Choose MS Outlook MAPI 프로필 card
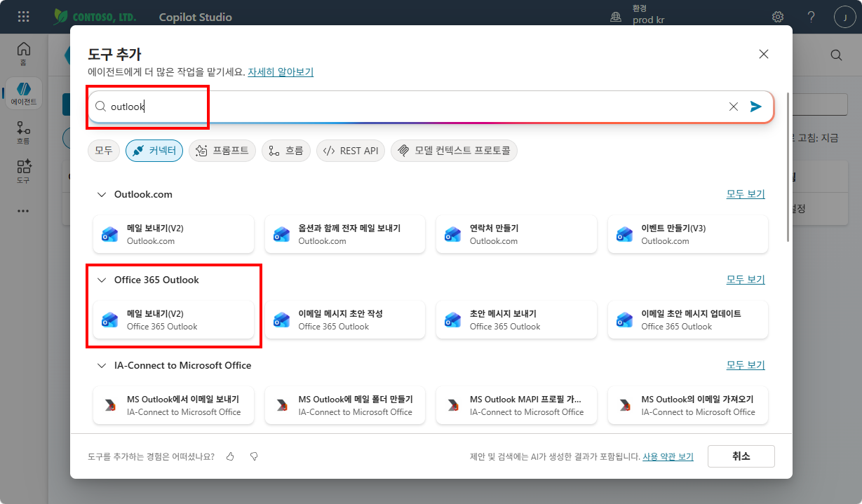 click(x=516, y=405)
